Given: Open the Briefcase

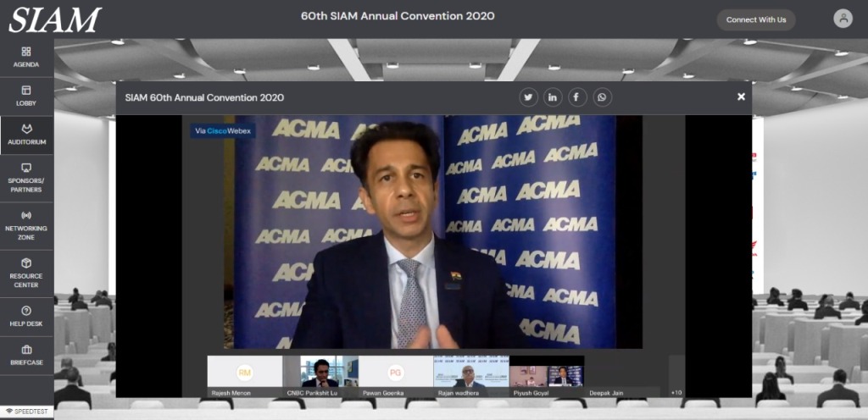Looking at the screenshot, I should (x=26, y=354).
